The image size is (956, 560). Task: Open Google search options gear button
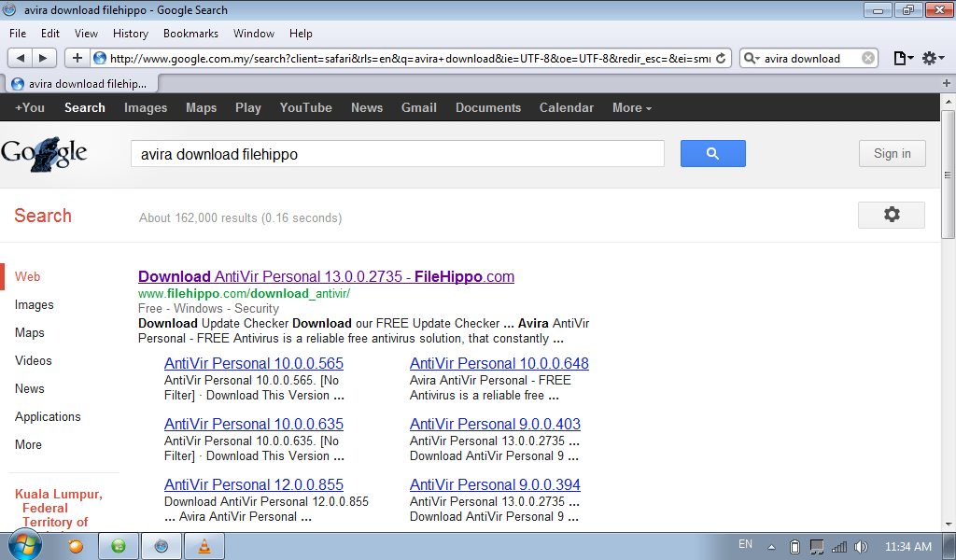tap(892, 215)
